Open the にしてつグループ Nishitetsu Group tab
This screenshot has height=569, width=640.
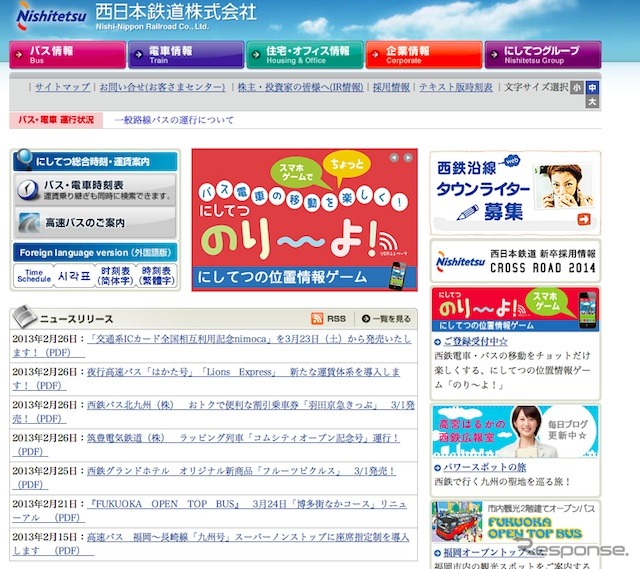543,55
